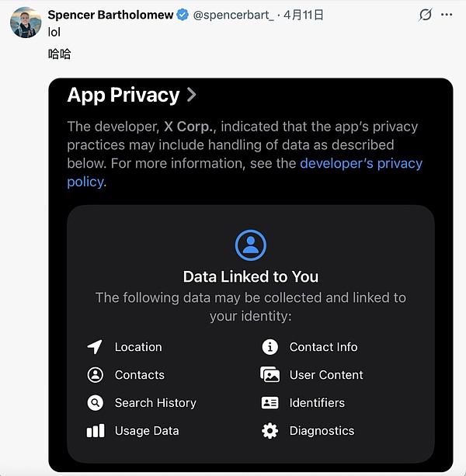Click the translated text 哈哈
Viewport: 466px width, 476px height.
(60, 54)
